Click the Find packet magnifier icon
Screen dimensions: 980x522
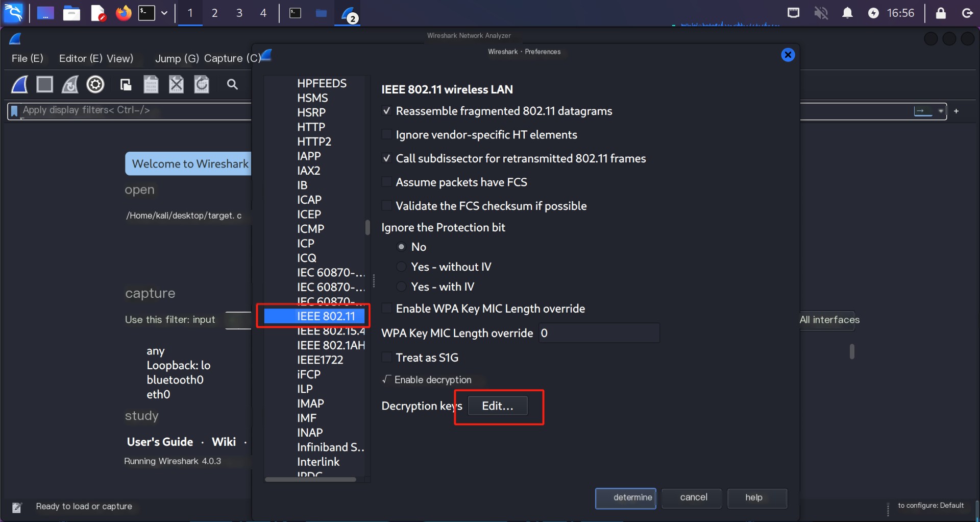tap(232, 84)
